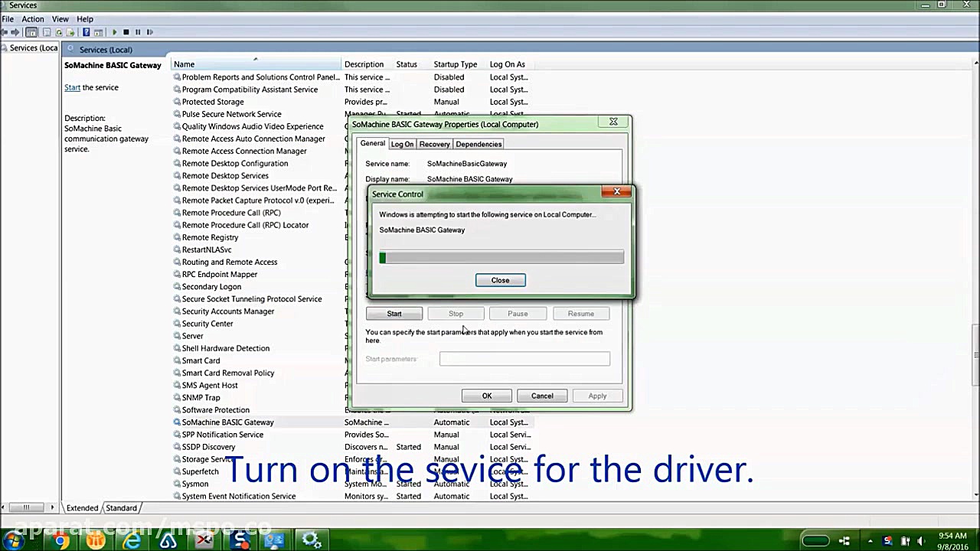The image size is (980, 551).
Task: Click the taskbar clock showing 9:54 AM
Action: pos(952,541)
